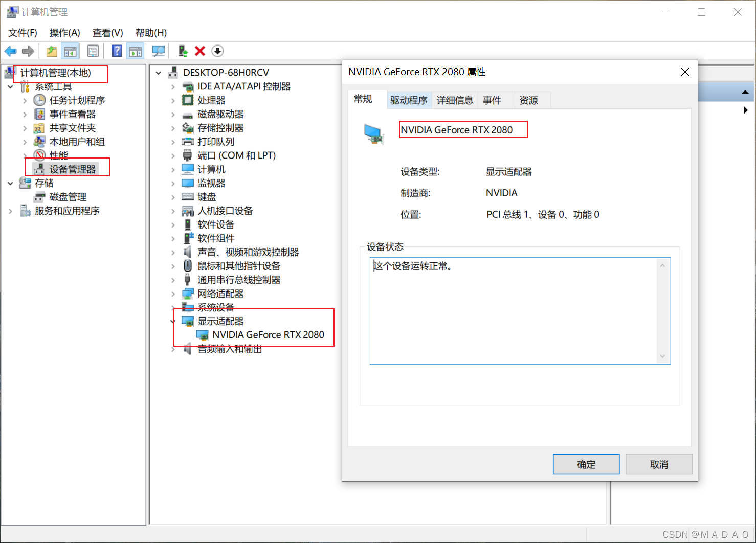Click the 取消 button
Screen dimensions: 756x543
point(658,464)
